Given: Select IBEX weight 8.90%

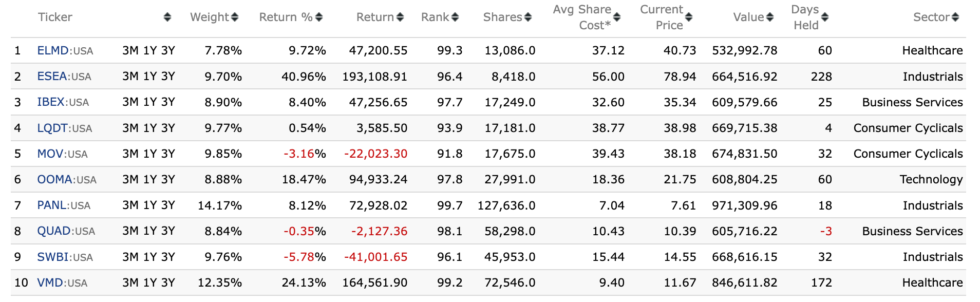Looking at the screenshot, I should 223,102.
